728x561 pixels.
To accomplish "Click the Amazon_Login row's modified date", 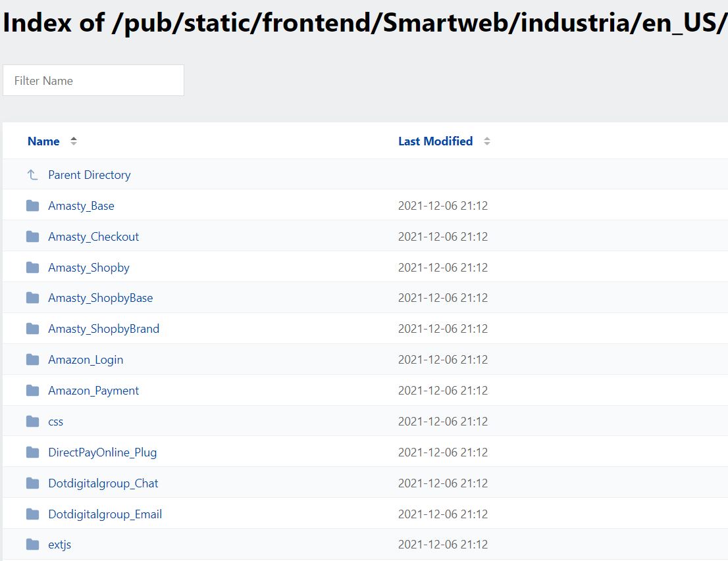I will pyautogui.click(x=443, y=360).
